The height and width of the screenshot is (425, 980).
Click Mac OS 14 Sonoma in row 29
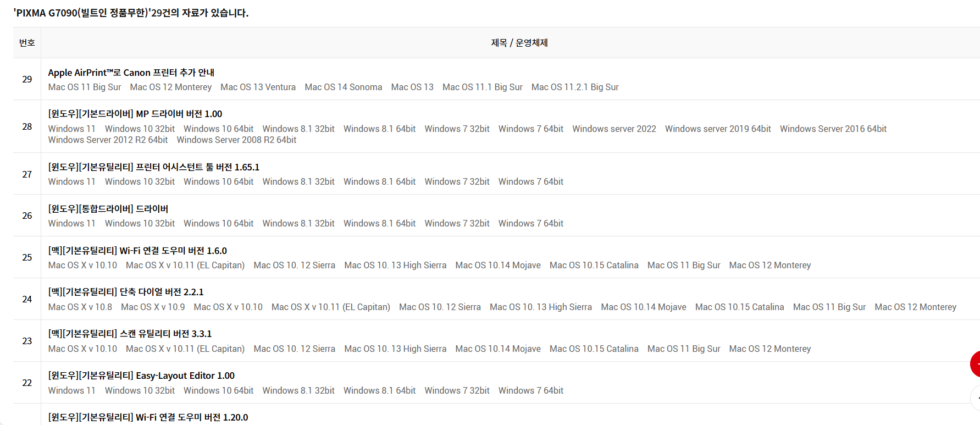point(344,87)
